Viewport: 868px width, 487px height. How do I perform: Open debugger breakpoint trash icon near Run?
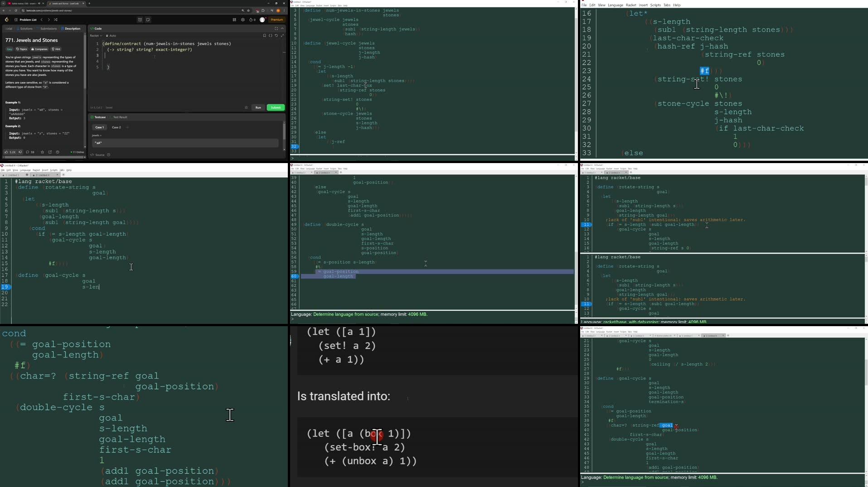[246, 107]
